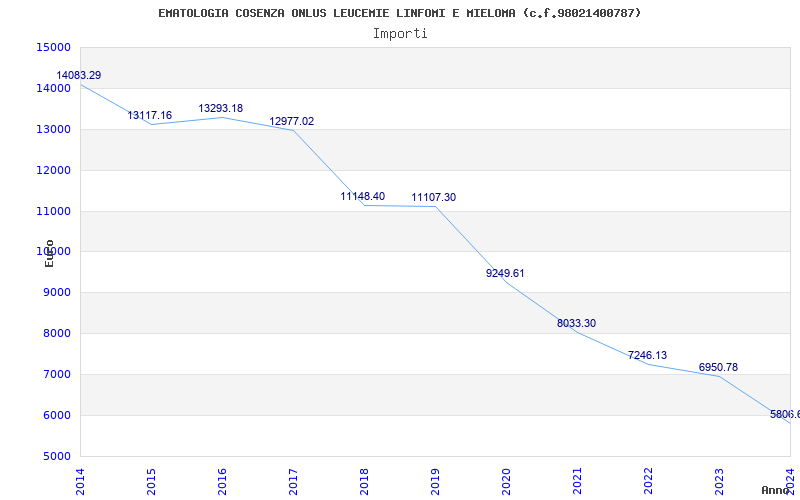Viewport: 800px width, 500px height.
Task: Click x-axis year label 2023
Action: tap(719, 481)
